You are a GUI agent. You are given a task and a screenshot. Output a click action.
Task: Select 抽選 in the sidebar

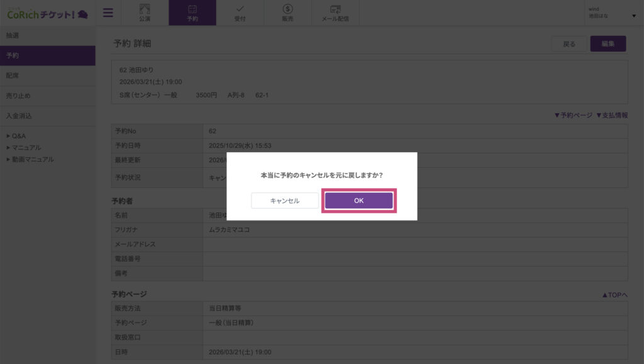click(13, 36)
